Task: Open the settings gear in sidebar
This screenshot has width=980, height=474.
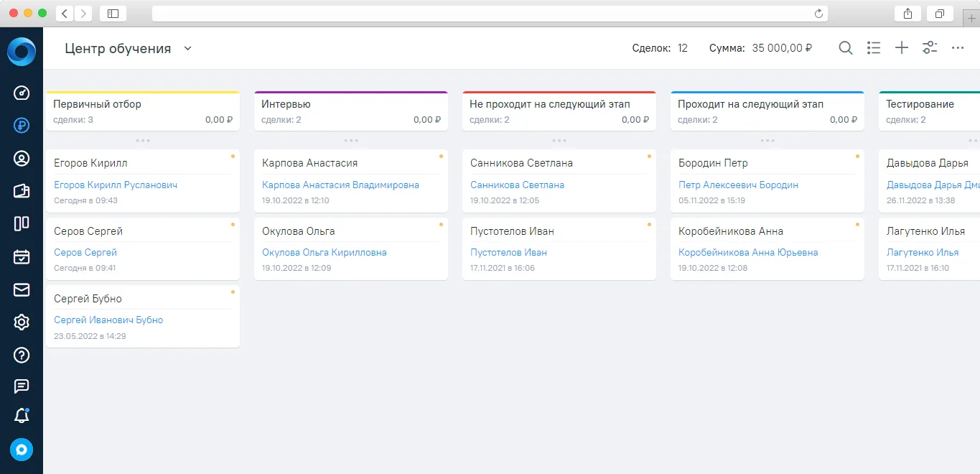Action: [x=22, y=322]
